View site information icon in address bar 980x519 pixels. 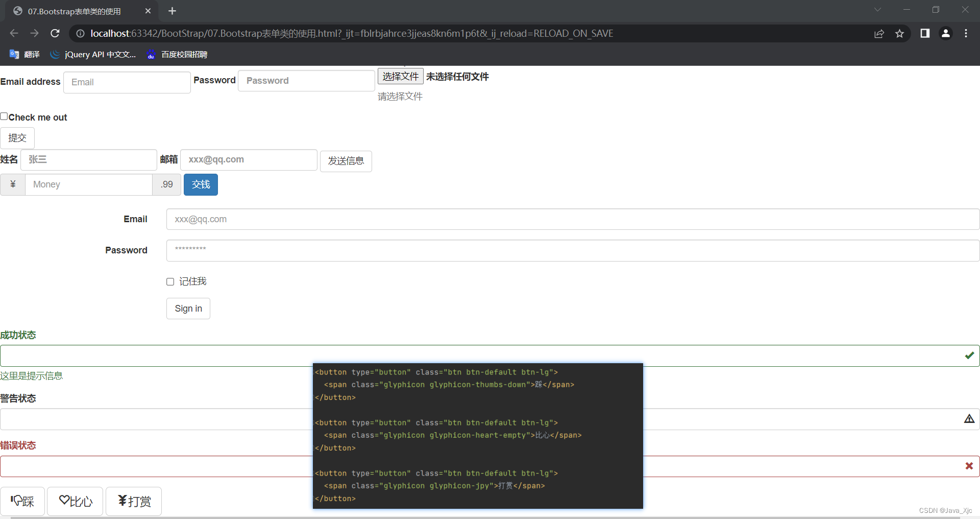pyautogui.click(x=80, y=34)
